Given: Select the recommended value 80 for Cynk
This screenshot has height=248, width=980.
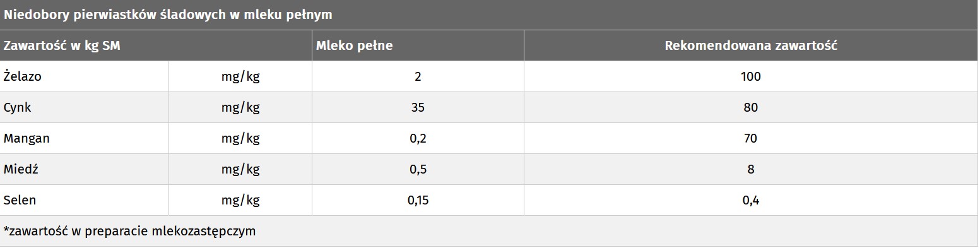Looking at the screenshot, I should (751, 107).
